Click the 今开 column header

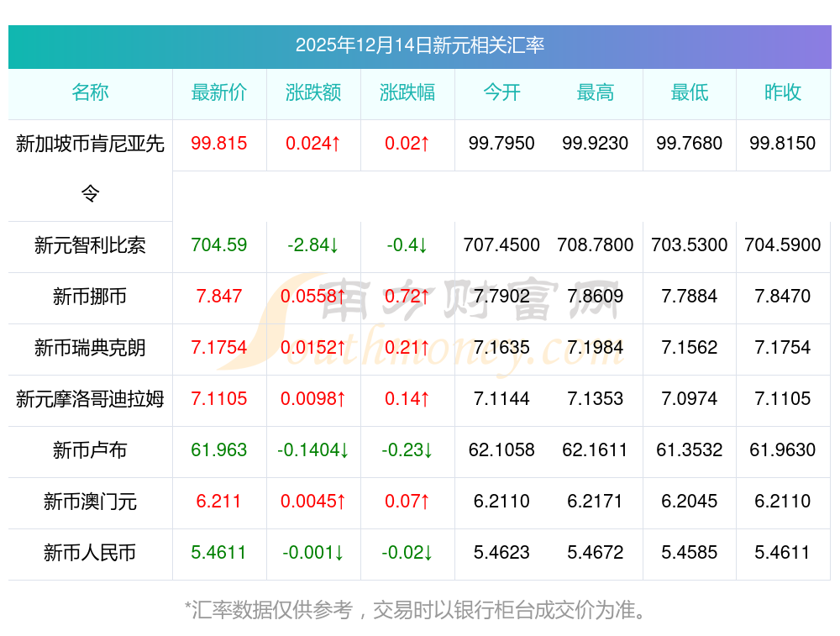501,92
